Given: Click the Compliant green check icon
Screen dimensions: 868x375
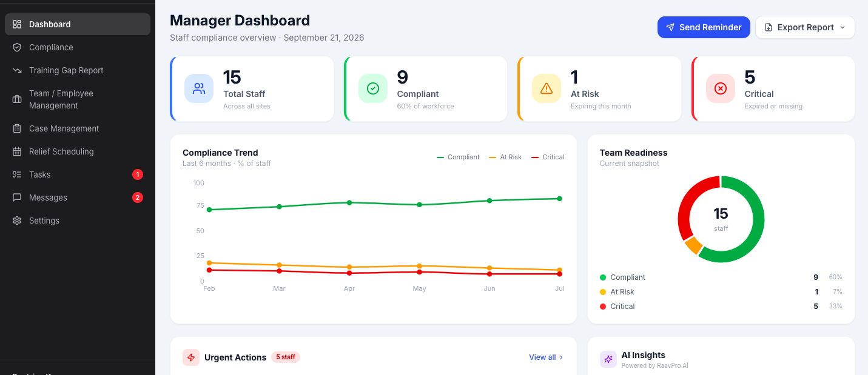Looking at the screenshot, I should click(x=373, y=88).
